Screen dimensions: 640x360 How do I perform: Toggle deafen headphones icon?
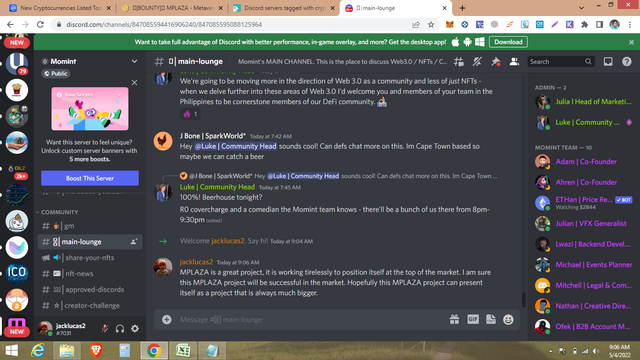pos(120,329)
